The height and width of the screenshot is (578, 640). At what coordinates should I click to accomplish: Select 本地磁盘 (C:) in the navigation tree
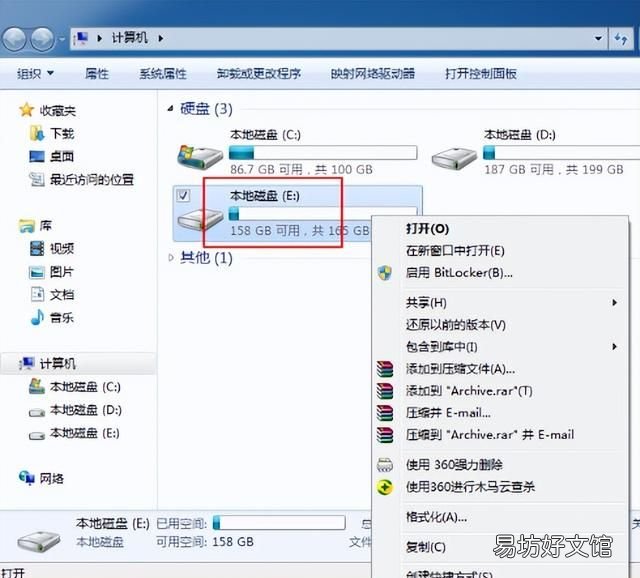click(75, 387)
